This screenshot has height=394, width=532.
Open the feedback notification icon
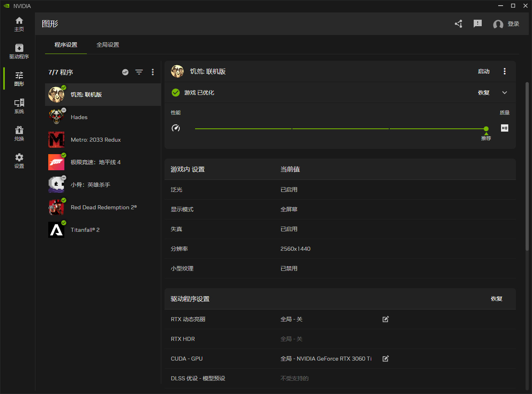click(478, 24)
